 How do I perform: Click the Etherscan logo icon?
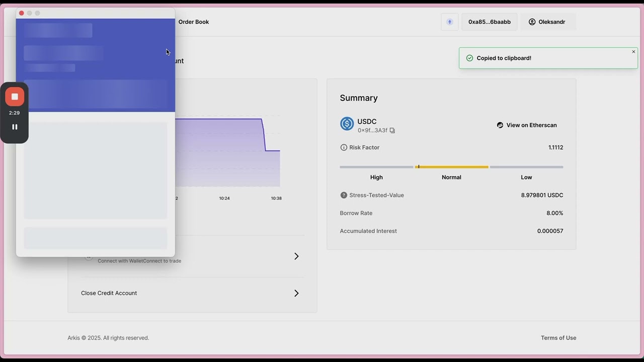click(500, 125)
